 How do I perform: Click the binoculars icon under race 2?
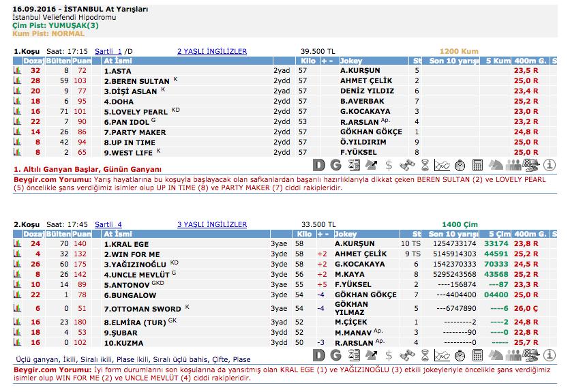(407, 355)
